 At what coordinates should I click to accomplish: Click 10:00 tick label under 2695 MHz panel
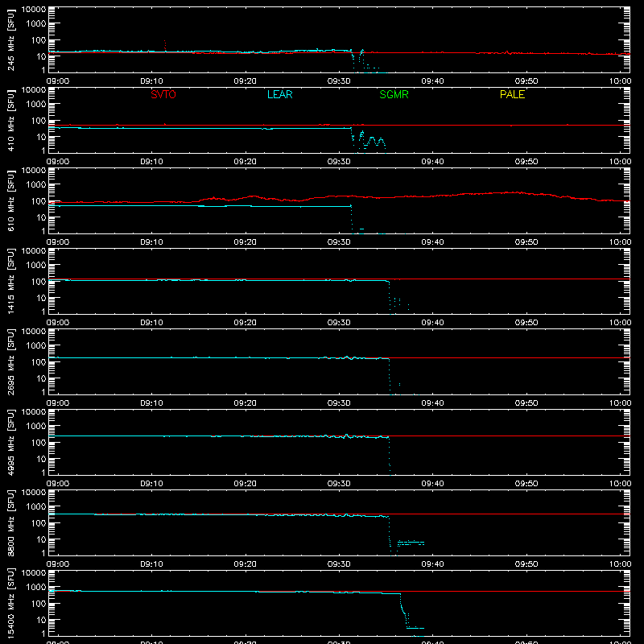click(620, 403)
